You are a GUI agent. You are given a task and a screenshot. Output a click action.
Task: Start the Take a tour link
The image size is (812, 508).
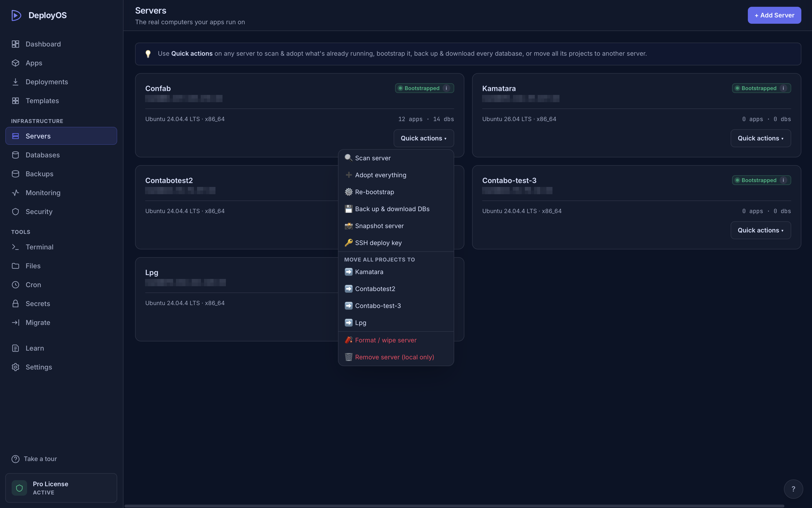tap(34, 459)
